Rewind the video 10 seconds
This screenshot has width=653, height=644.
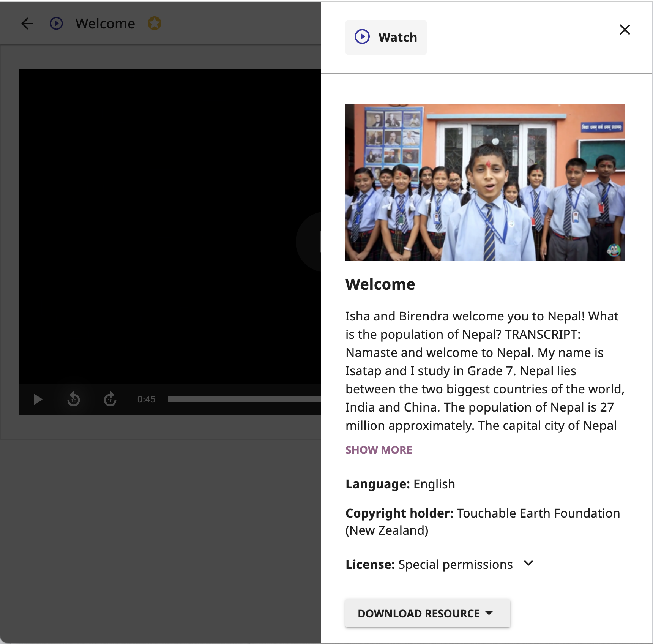pyautogui.click(x=74, y=399)
